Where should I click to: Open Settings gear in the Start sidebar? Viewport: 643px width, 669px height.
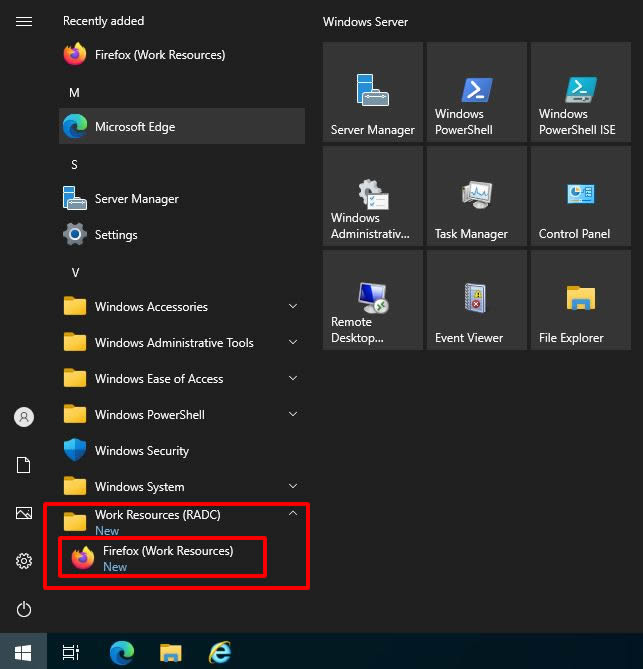24,561
